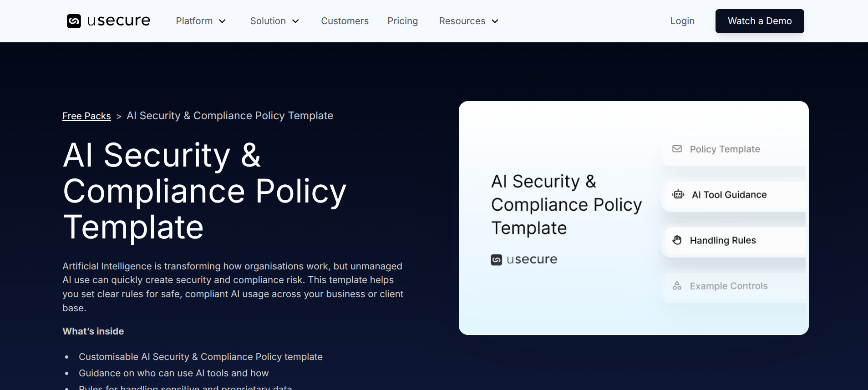Click the shapes icon beside Example Controls
Screen dimensions: 868x390
pyautogui.click(x=677, y=285)
